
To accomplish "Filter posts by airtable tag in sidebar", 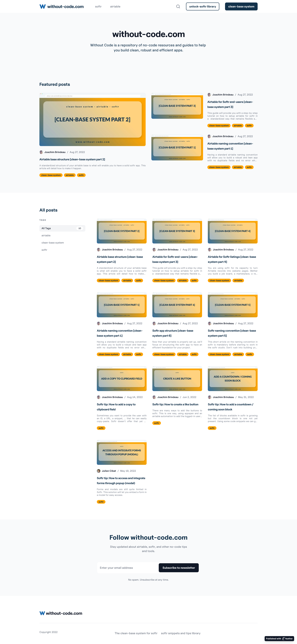I will pyautogui.click(x=46, y=236).
